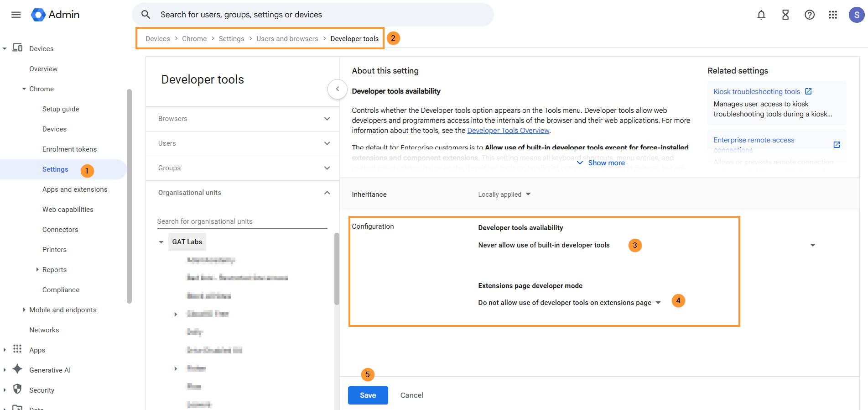Select Apps and extensions in sidebar

pos(75,189)
